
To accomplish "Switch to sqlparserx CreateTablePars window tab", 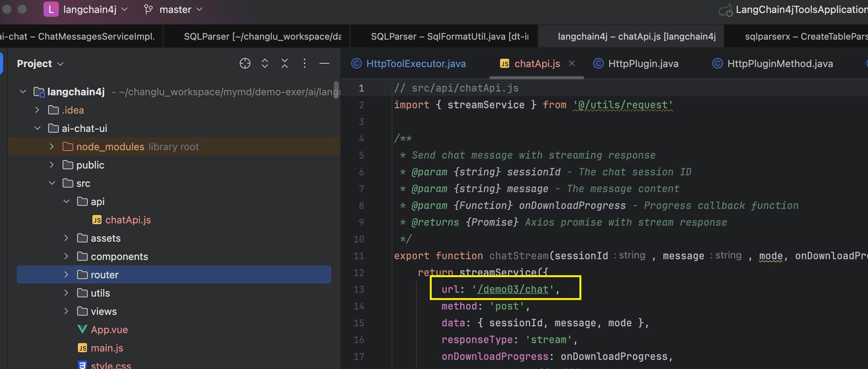I will [796, 36].
